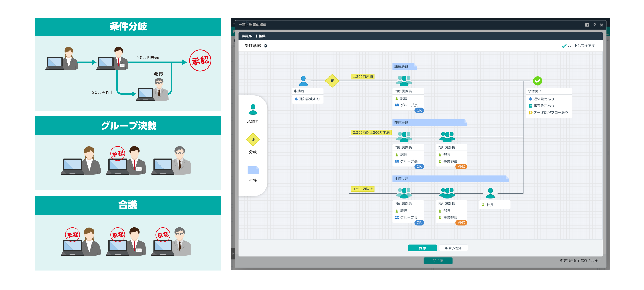Viewport: 644px width, 290px height.
Task: Select the IF branch node on canvas
Action: pyautogui.click(x=332, y=81)
